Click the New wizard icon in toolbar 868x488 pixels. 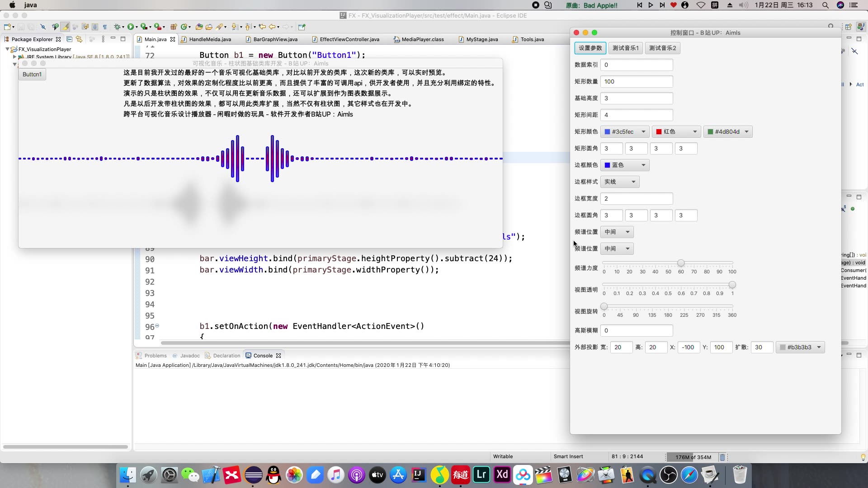(7, 27)
